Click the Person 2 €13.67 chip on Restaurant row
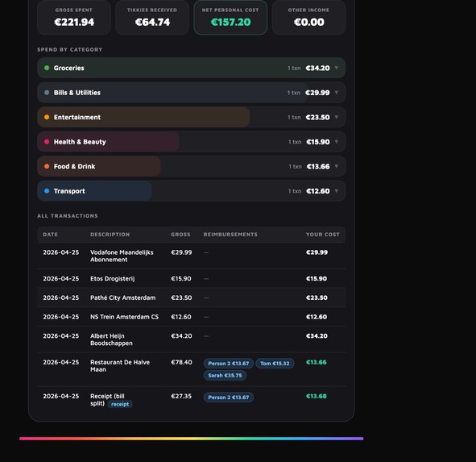This screenshot has width=476, height=462. point(229,363)
